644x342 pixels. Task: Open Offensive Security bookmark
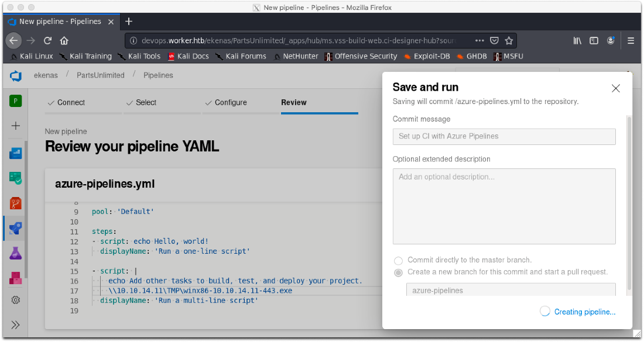361,56
